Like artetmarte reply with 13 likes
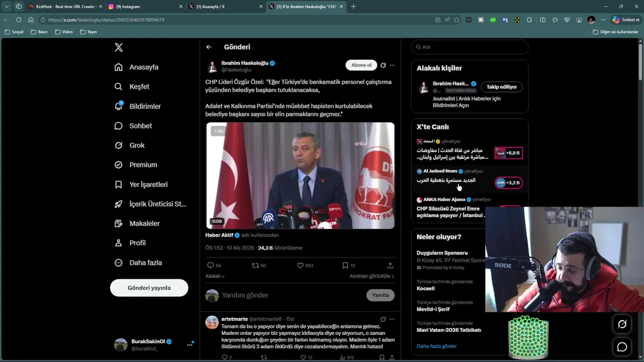This screenshot has width=644, height=362. [x=303, y=357]
